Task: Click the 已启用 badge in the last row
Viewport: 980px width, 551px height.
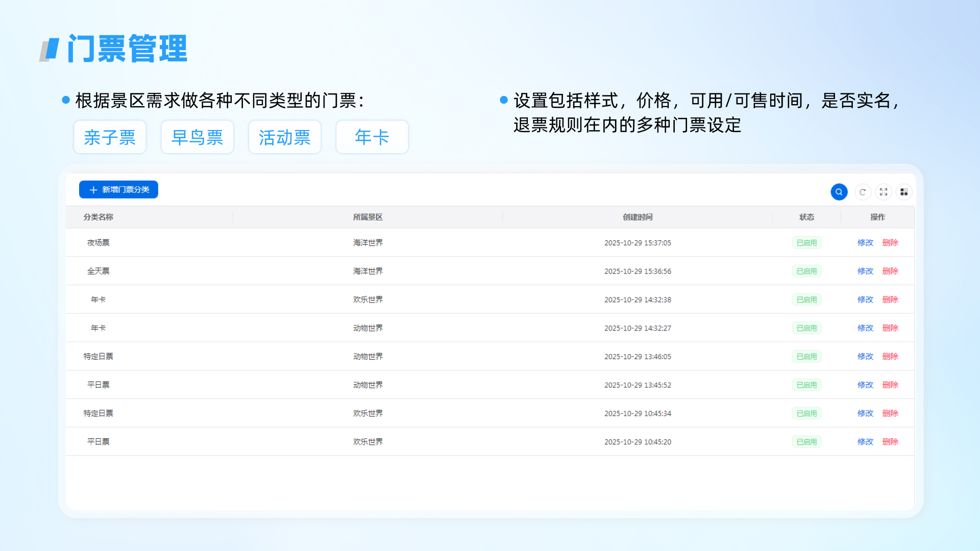Action: pyautogui.click(x=806, y=442)
